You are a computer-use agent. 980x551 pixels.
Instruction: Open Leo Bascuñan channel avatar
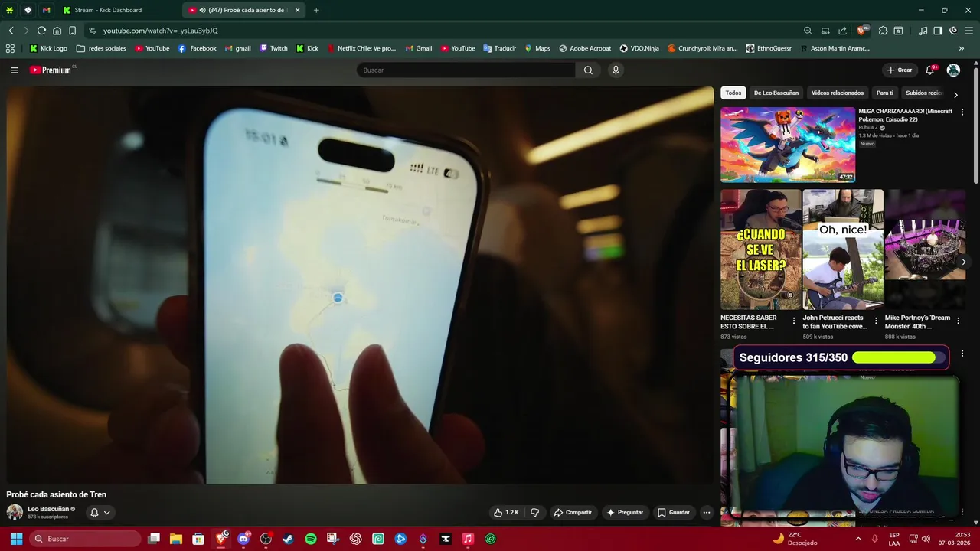click(x=15, y=513)
